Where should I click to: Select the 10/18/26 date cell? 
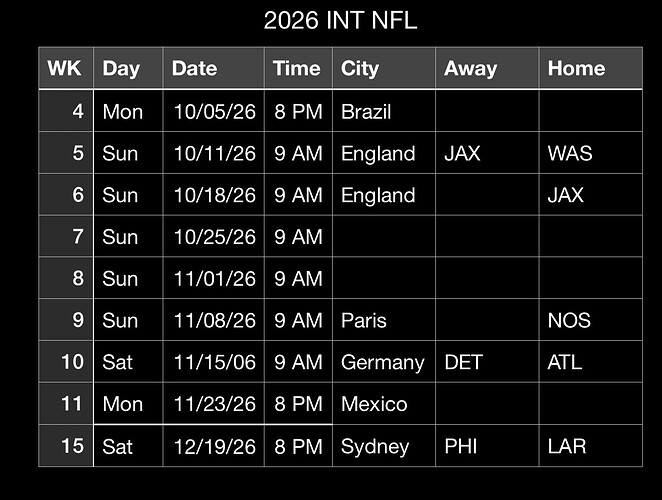point(214,196)
